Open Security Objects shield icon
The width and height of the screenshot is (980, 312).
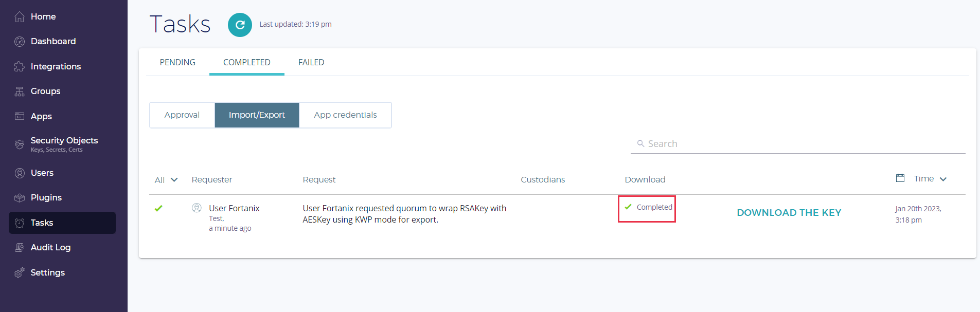tap(20, 144)
